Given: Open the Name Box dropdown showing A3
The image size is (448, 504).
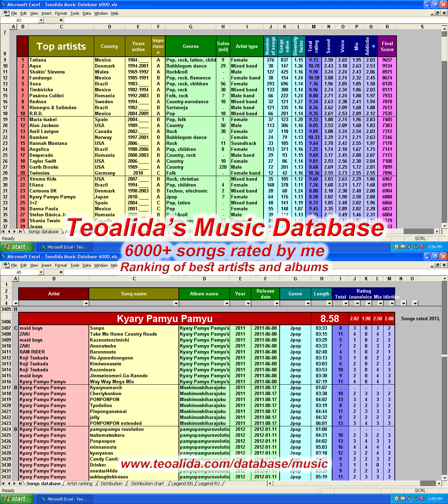Looking at the screenshot, I should 41,20.
